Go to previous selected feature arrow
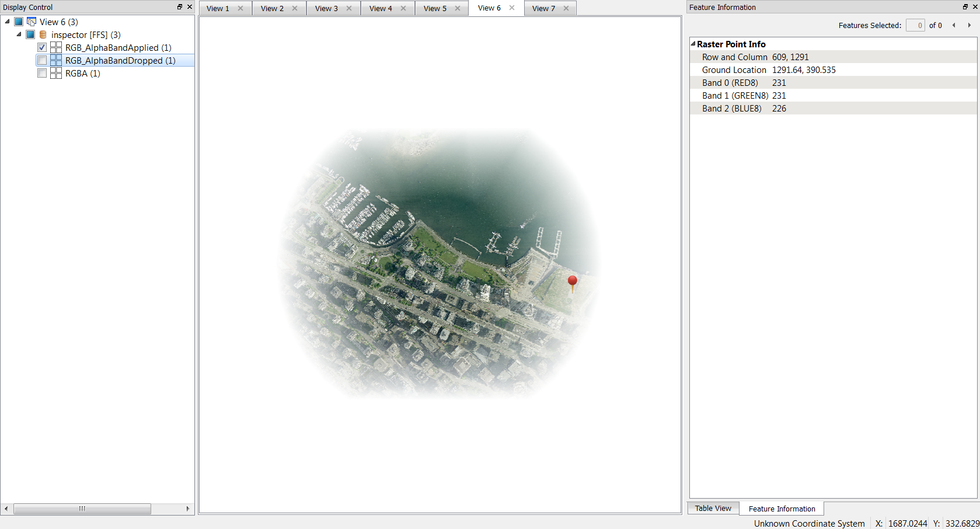This screenshot has height=529, width=980. (x=954, y=25)
